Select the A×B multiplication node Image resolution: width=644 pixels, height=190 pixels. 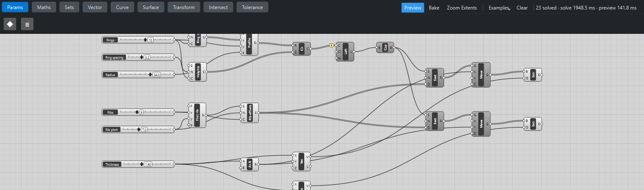click(x=249, y=164)
